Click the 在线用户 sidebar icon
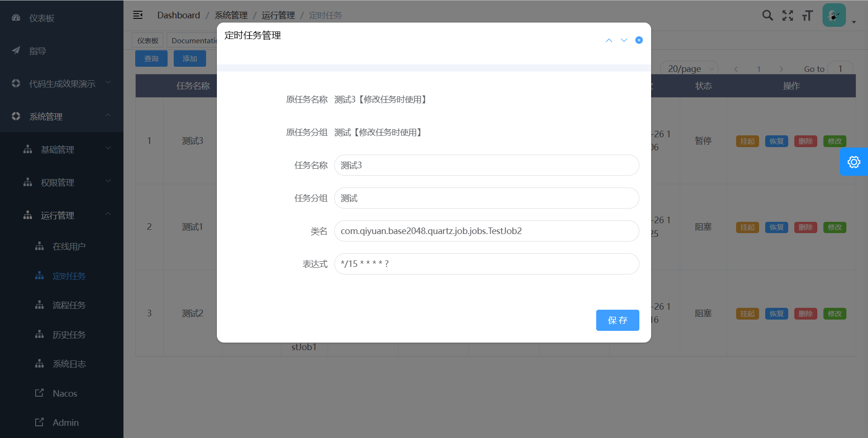 point(39,245)
